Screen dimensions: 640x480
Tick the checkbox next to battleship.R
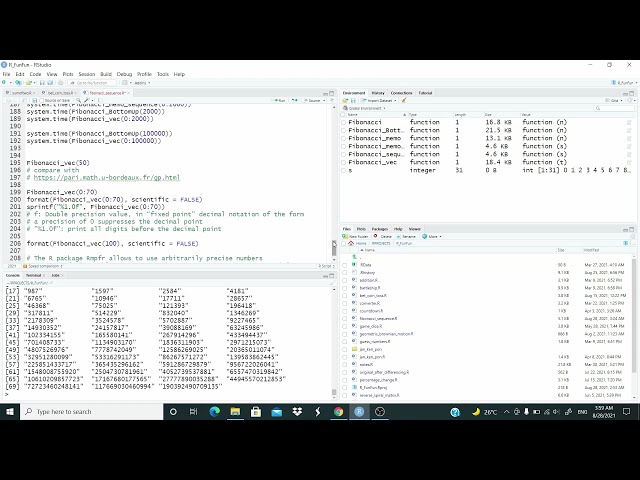click(x=344, y=288)
